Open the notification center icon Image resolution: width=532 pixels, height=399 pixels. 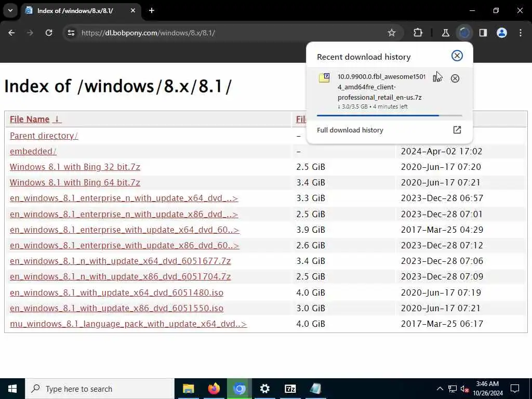click(515, 389)
